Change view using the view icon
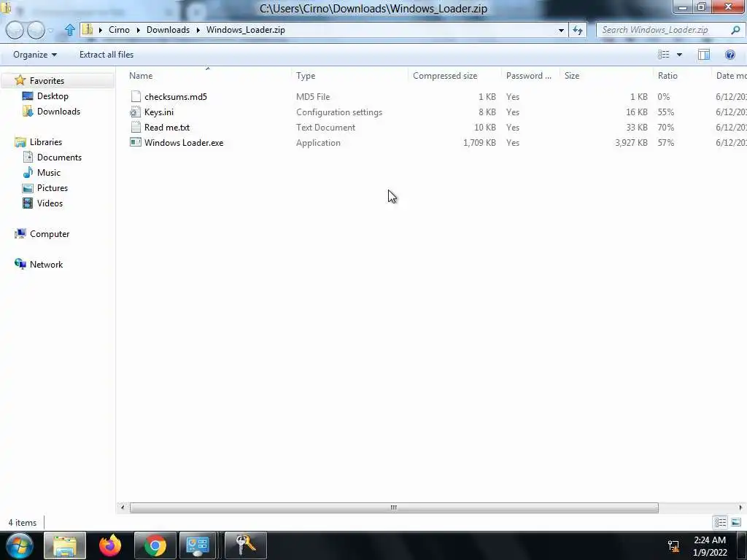This screenshot has height=560, width=747. [664, 55]
